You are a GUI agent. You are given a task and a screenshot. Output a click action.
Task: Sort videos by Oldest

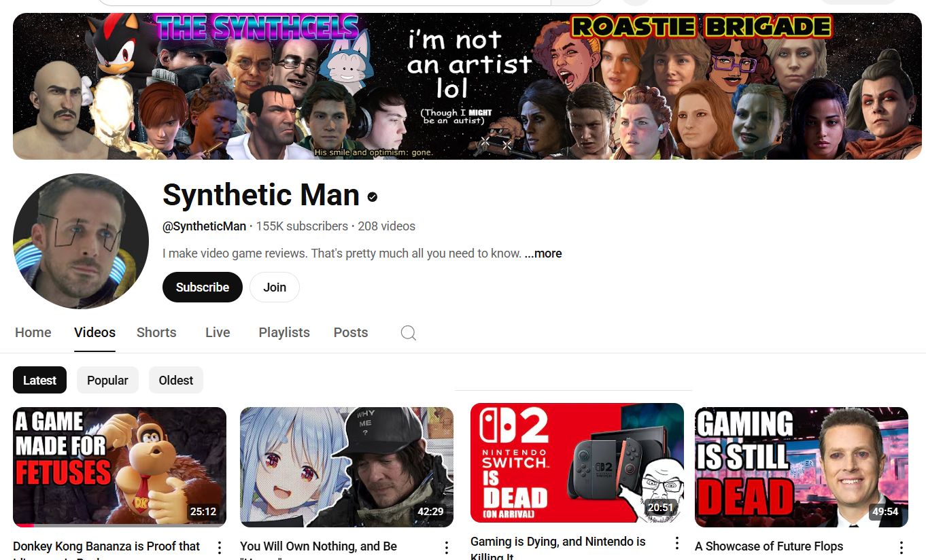pyautogui.click(x=176, y=381)
